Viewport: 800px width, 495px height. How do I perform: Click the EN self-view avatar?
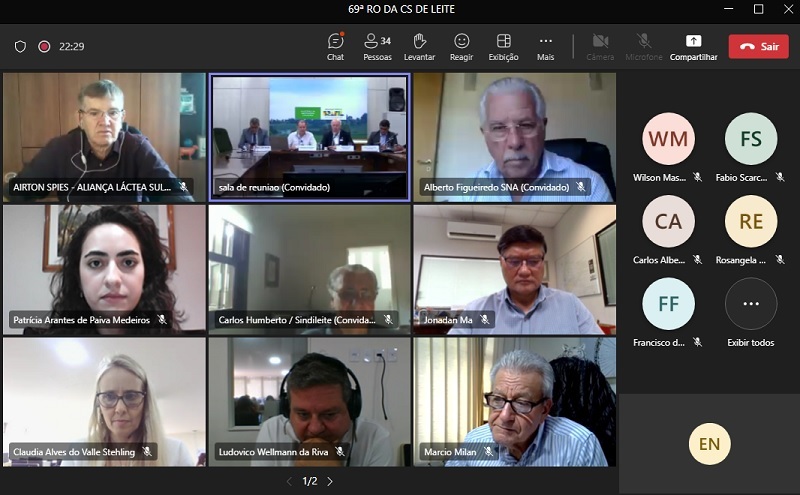point(710,444)
